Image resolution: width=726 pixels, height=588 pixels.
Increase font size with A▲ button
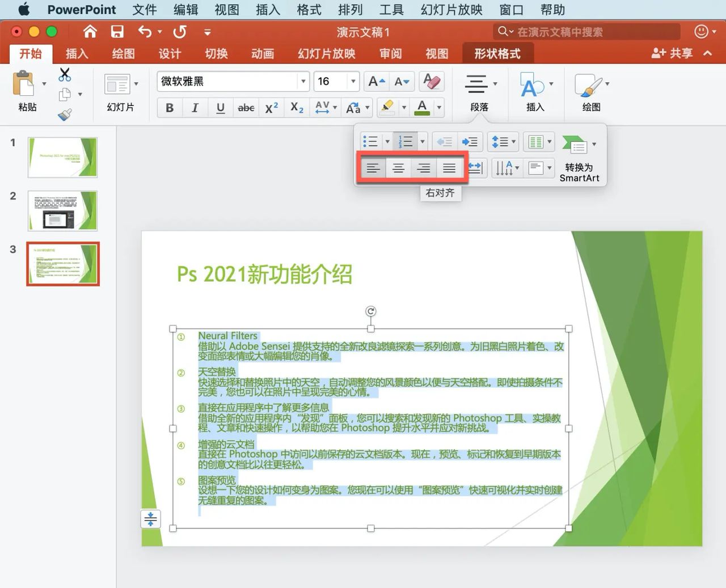pos(377,82)
